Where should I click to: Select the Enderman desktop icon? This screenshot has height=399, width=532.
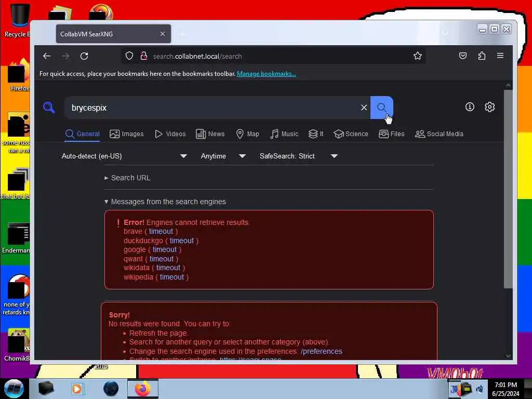(x=17, y=237)
